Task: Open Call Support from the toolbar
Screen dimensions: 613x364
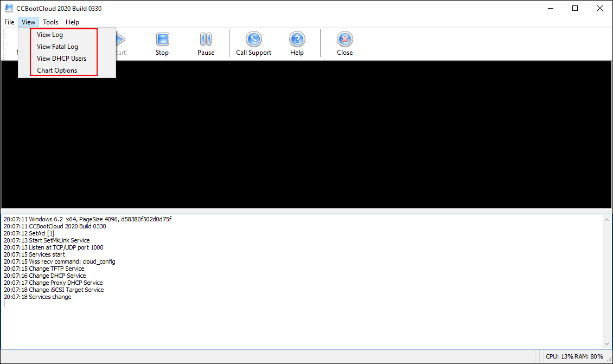Action: click(x=253, y=43)
